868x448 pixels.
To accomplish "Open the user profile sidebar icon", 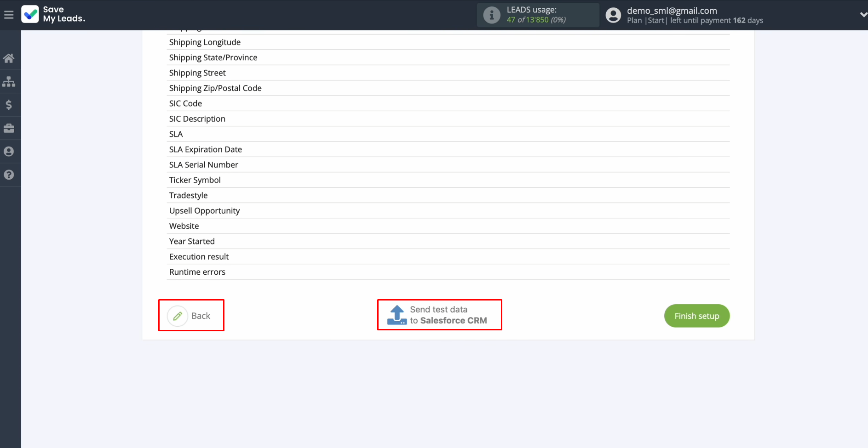I will 9,152.
